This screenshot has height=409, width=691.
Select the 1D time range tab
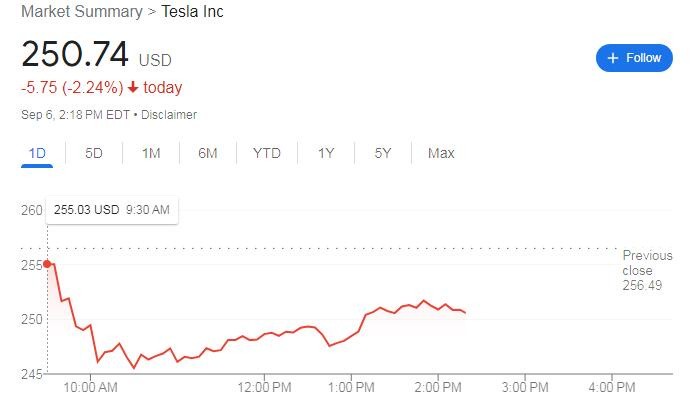[37, 153]
